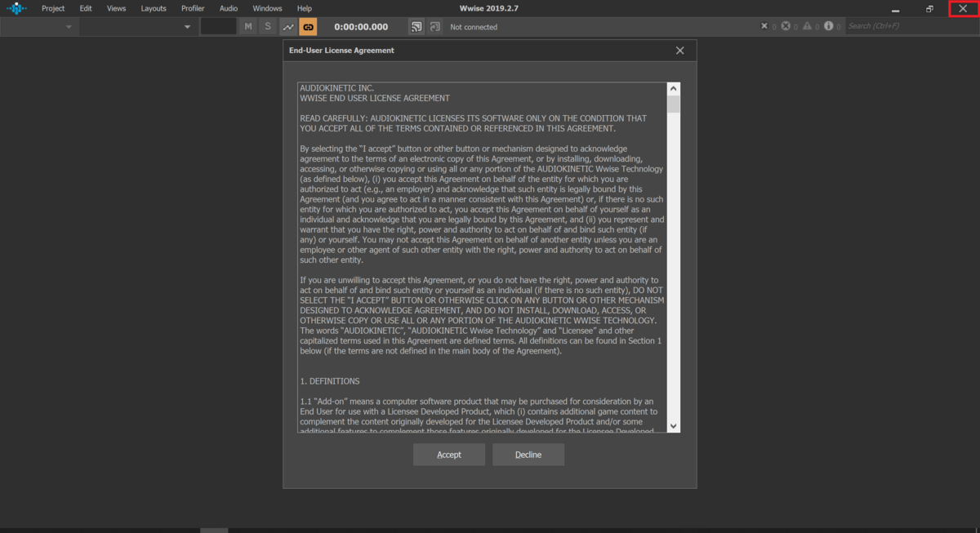Accept the End-User License Agreement
980x533 pixels.
449,455
